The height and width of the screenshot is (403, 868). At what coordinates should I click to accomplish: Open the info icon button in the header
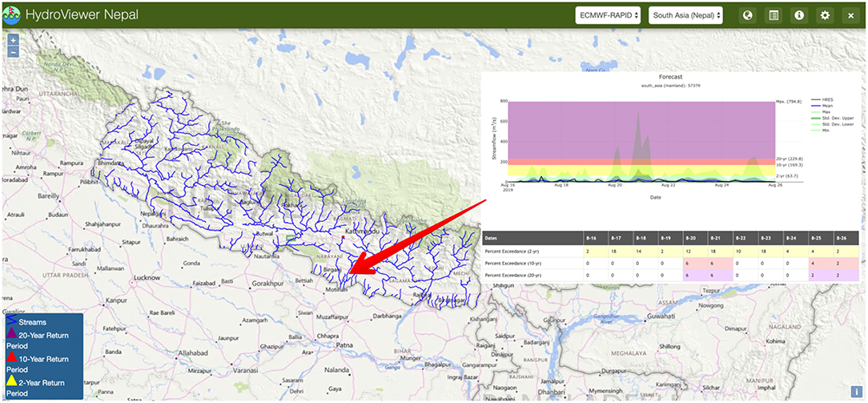799,15
